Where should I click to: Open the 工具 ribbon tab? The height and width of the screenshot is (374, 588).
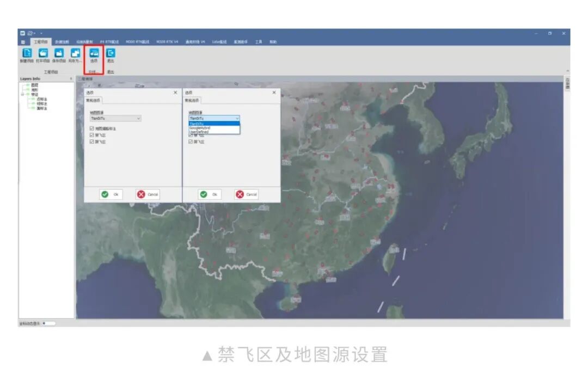coord(259,42)
